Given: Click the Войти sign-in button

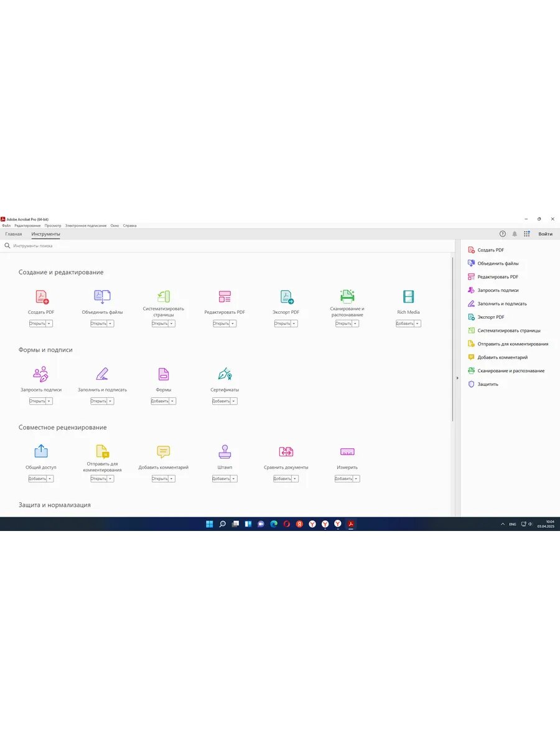Looking at the screenshot, I should (546, 234).
